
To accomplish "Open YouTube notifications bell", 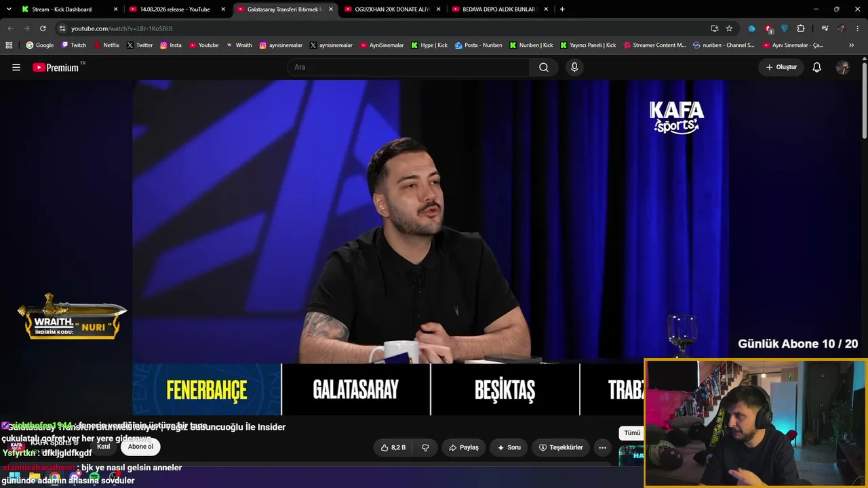I will coord(817,67).
